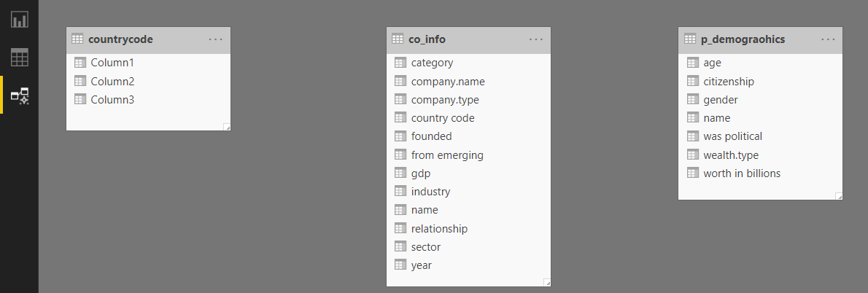Click the p_demograohics table header icon
The height and width of the screenshot is (293, 868).
point(690,39)
